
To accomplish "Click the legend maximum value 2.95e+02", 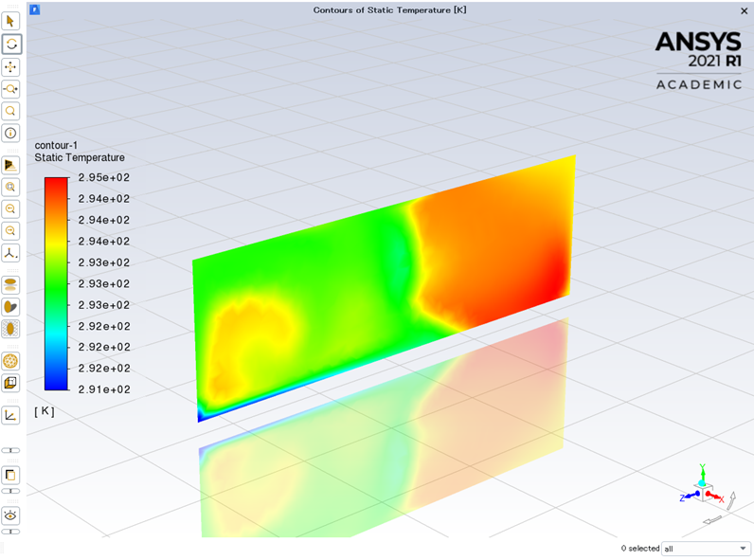I will pos(104,177).
